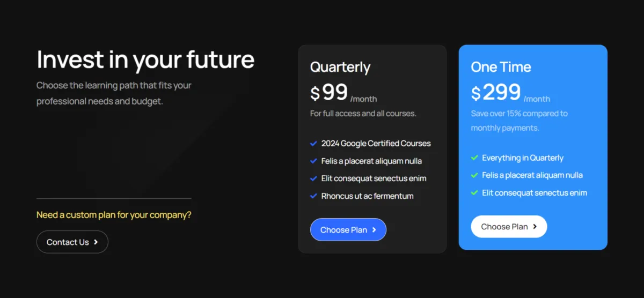Click the green checkmark beside Everything in Quarterly
This screenshot has width=644, height=298.
(474, 158)
